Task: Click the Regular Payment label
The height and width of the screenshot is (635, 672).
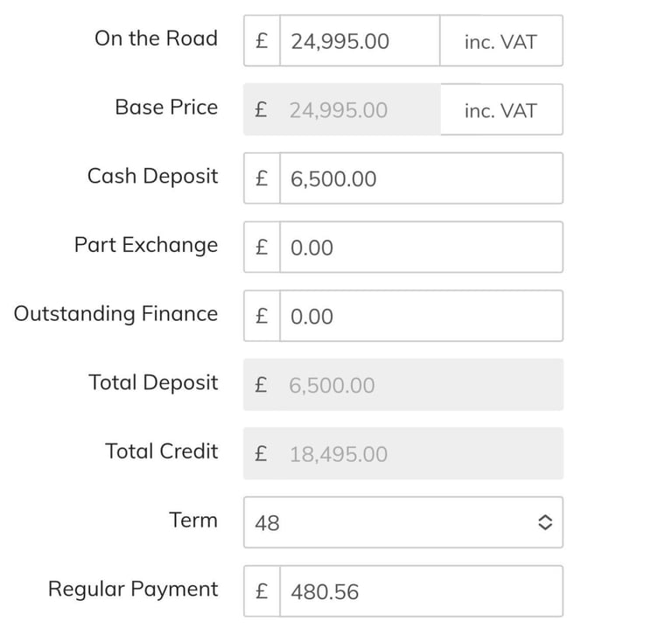Action: click(132, 590)
